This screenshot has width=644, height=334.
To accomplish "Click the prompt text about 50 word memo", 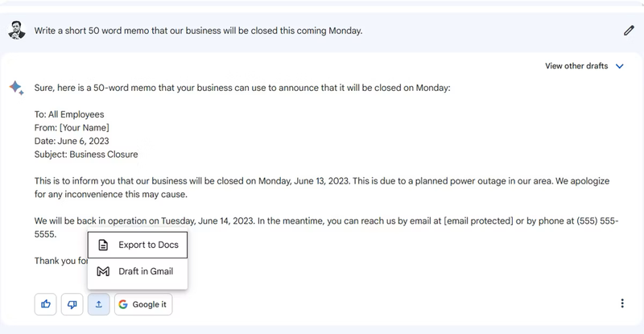I will click(x=198, y=31).
